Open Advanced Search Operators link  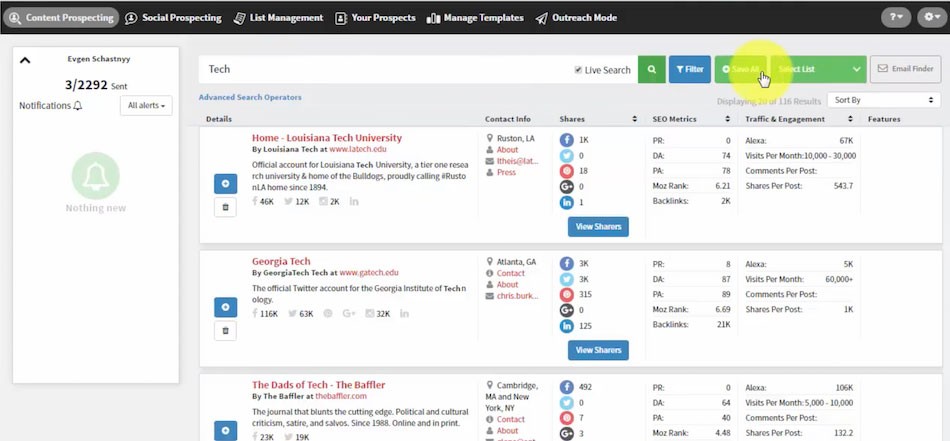pyautogui.click(x=250, y=97)
